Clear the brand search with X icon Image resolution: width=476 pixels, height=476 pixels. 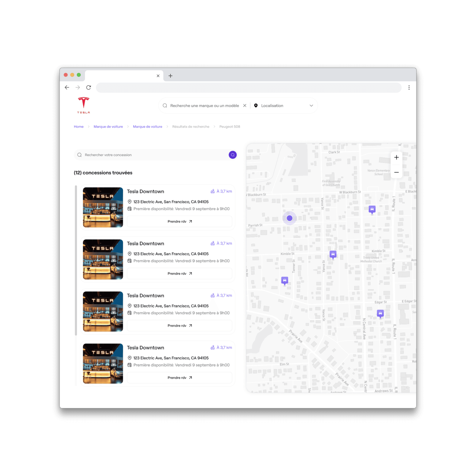(245, 106)
